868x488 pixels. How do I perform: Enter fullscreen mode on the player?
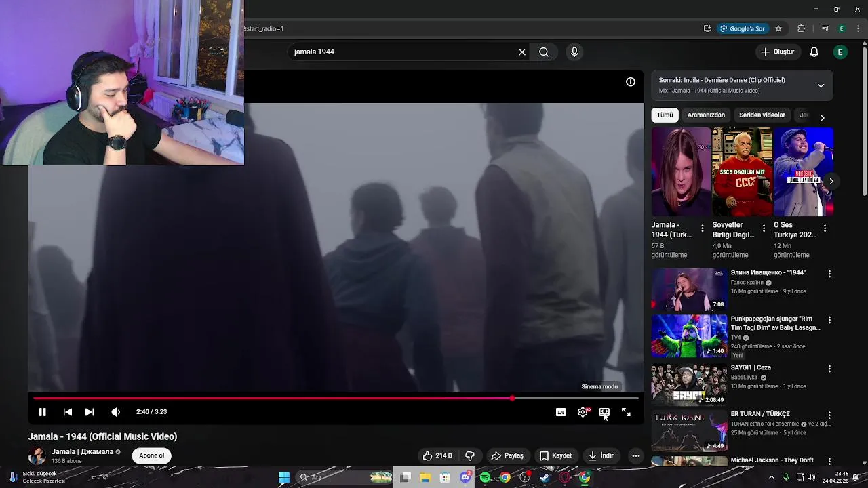626,412
